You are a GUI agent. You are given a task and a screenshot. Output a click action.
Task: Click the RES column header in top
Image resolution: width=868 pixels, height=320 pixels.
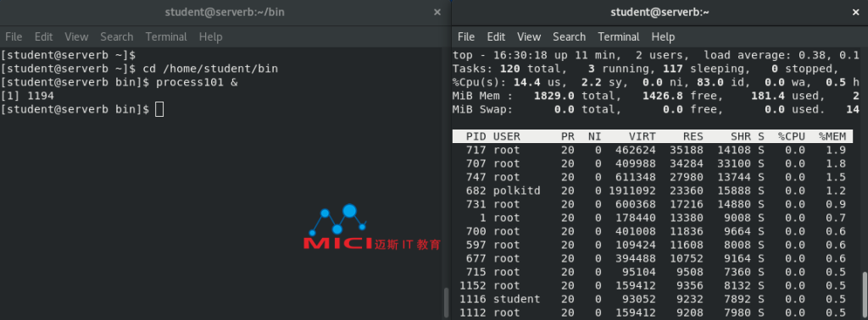coord(693,136)
